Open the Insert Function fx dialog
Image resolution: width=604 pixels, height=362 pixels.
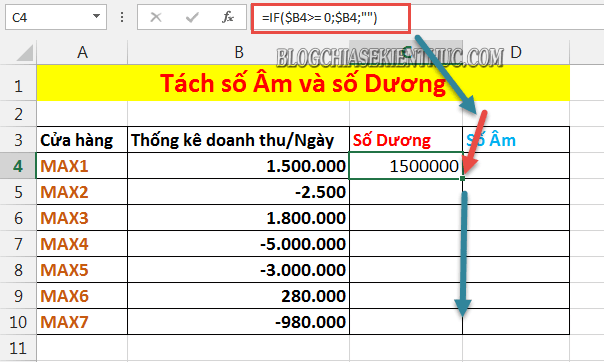click(227, 17)
